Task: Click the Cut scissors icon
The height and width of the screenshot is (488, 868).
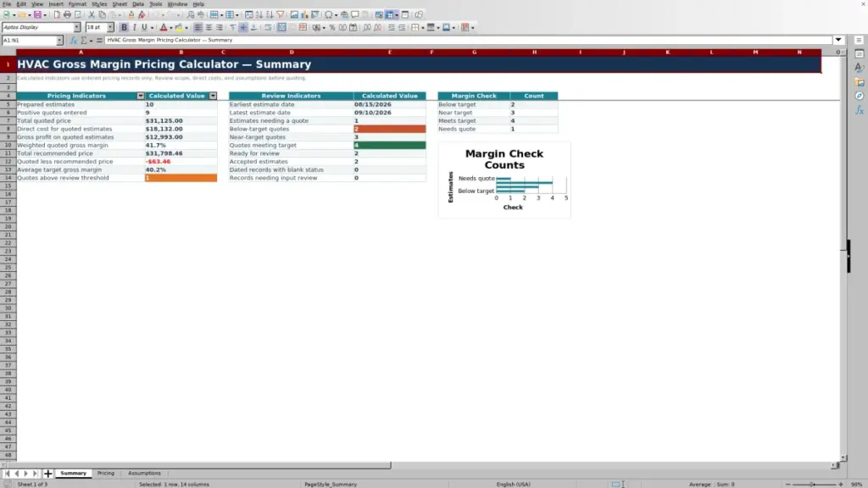Action: click(x=92, y=15)
